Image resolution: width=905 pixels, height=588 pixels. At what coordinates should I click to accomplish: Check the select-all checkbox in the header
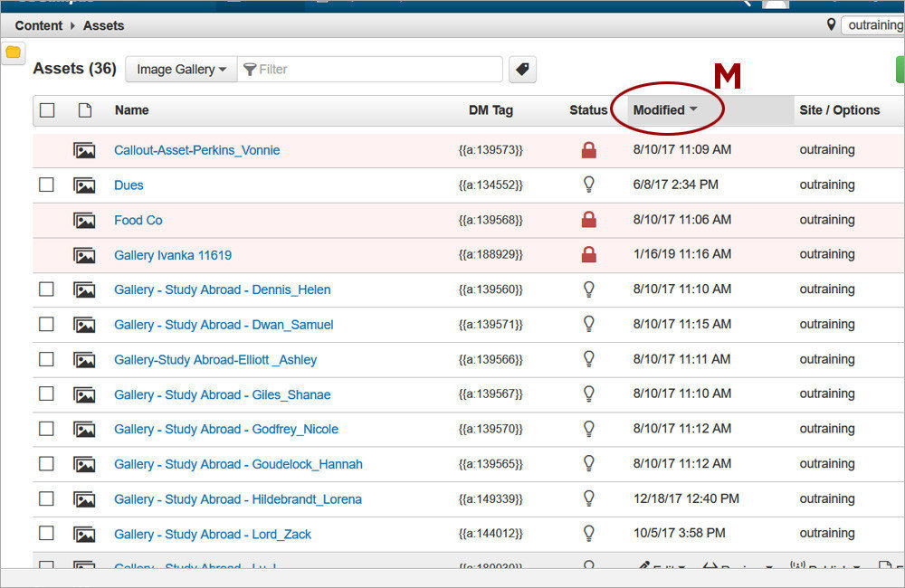click(x=47, y=110)
